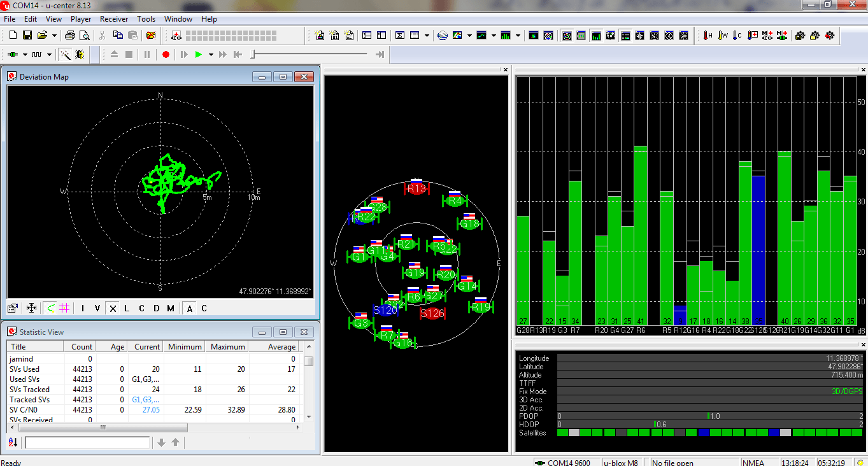The image size is (868, 466).
Task: Click the Print icon in toolbar
Action: [70, 36]
